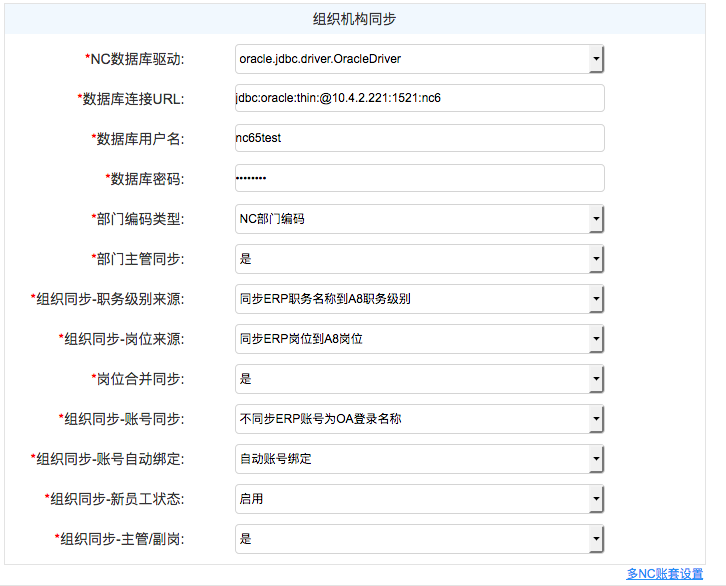This screenshot has width=726, height=586.
Task: Click the *组织同步-主管/副岗 label
Action: point(119,539)
